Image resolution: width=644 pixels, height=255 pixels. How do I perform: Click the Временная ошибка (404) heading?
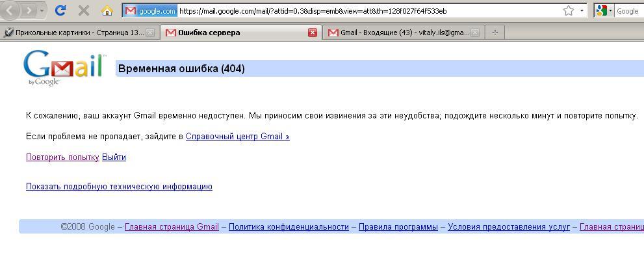click(181, 69)
